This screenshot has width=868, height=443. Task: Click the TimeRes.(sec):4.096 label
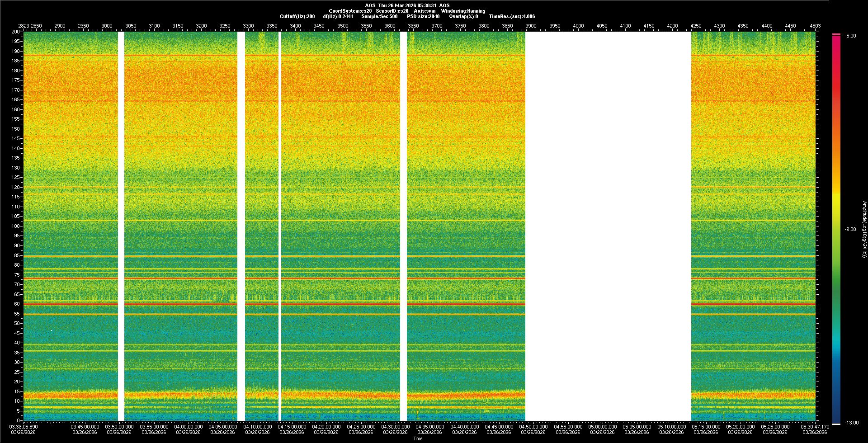512,16
